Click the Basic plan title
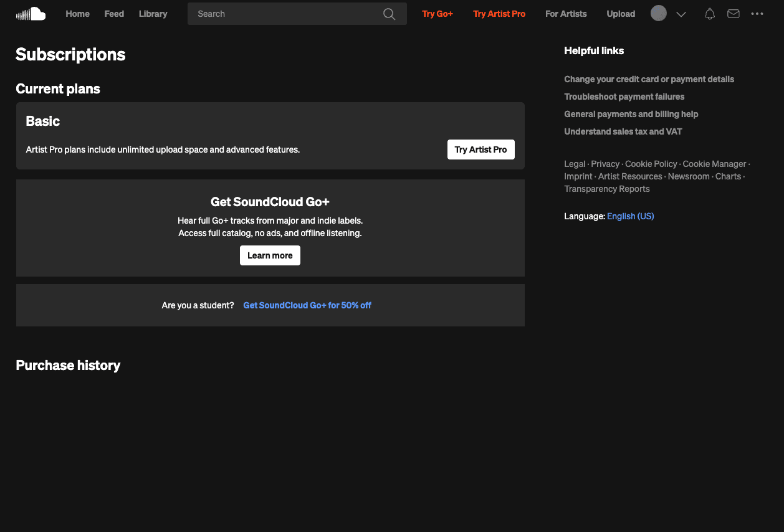Image resolution: width=784 pixels, height=532 pixels. point(43,121)
